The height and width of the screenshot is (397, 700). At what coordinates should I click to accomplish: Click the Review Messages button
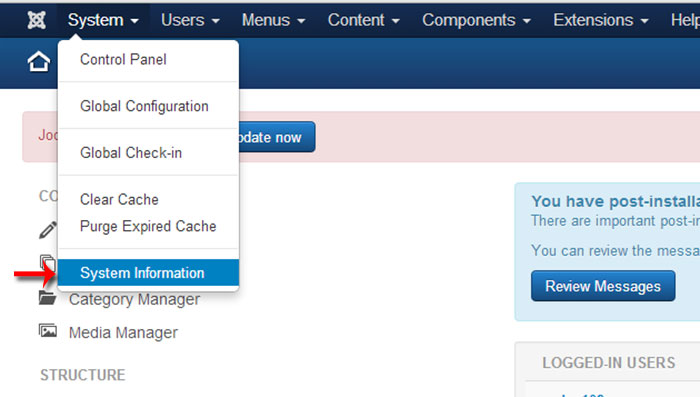coord(603,286)
